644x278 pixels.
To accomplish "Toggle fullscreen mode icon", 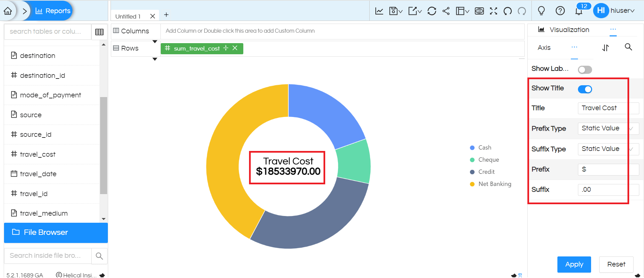I will 493,11.
